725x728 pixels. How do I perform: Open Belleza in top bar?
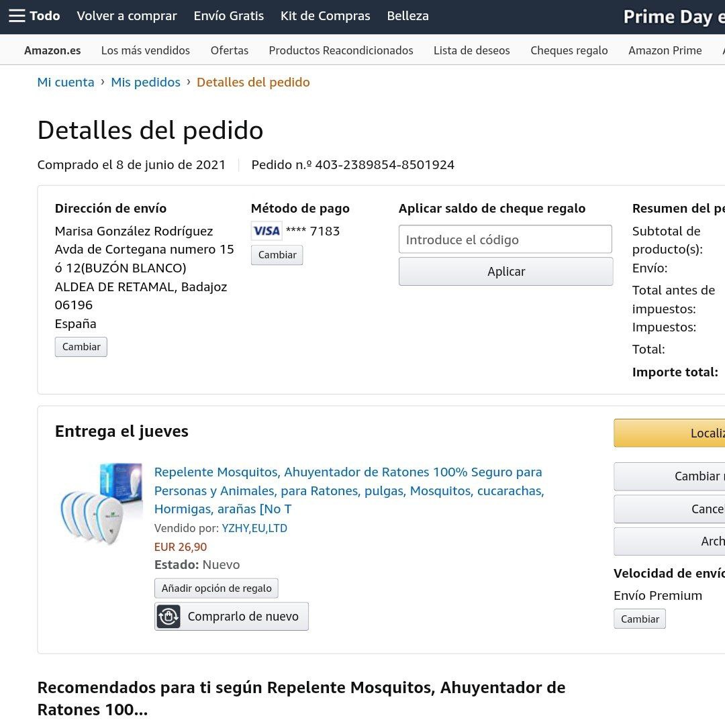click(x=407, y=16)
